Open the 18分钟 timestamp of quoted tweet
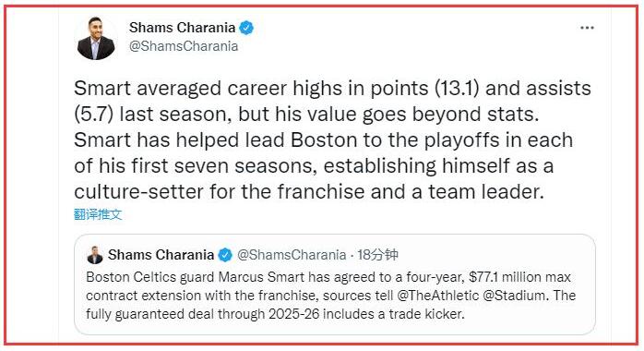The width and height of the screenshot is (644, 351). click(x=377, y=255)
